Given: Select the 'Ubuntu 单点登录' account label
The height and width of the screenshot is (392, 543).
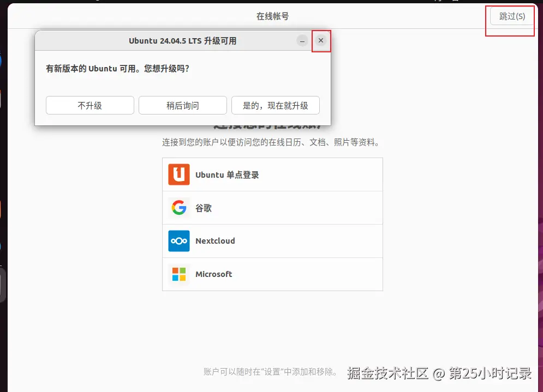Looking at the screenshot, I should tap(227, 174).
